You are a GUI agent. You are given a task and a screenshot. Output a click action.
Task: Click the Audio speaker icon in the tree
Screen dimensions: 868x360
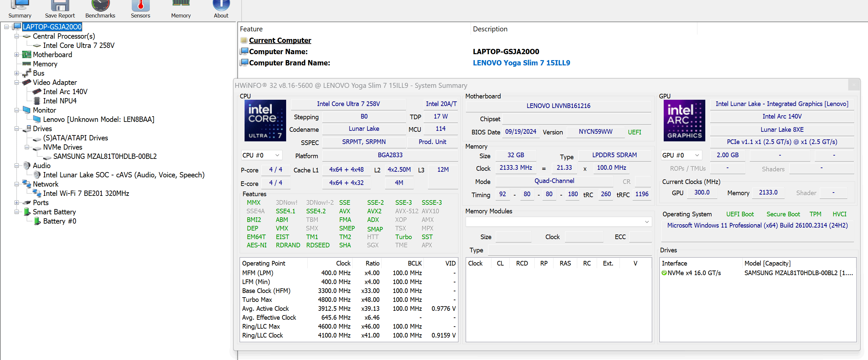(27, 165)
